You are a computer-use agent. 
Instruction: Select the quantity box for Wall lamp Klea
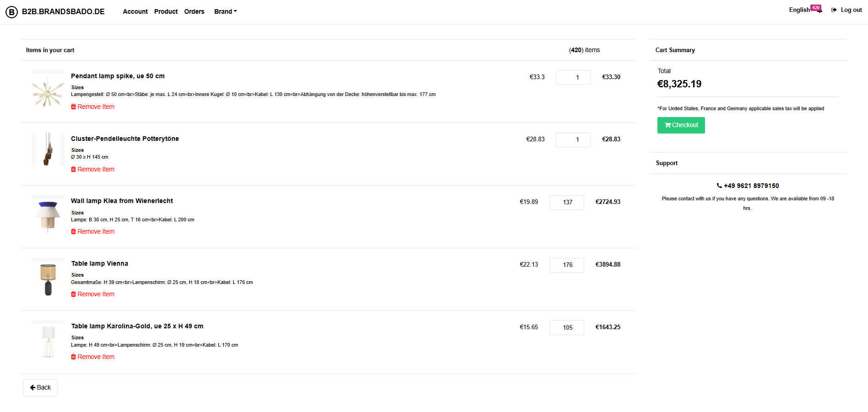pos(567,203)
